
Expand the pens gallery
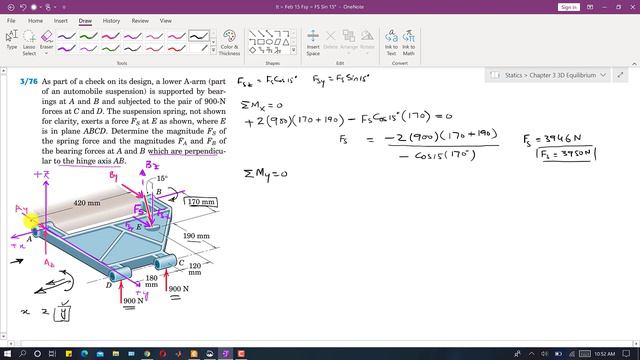(x=213, y=50)
